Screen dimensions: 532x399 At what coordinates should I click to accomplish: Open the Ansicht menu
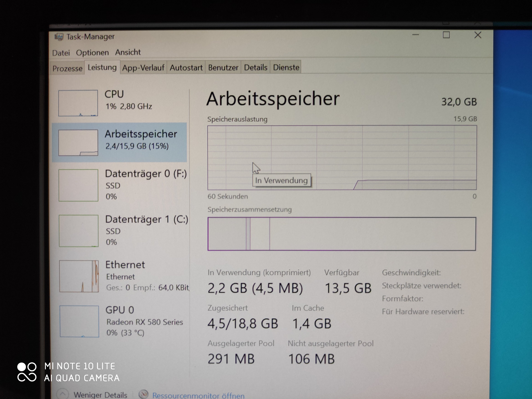click(128, 52)
